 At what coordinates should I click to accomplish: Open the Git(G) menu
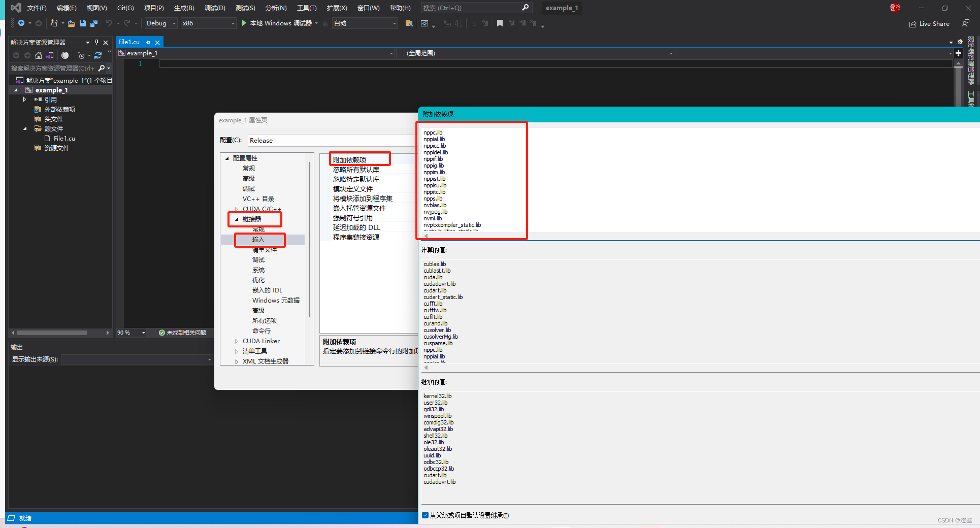tap(125, 8)
